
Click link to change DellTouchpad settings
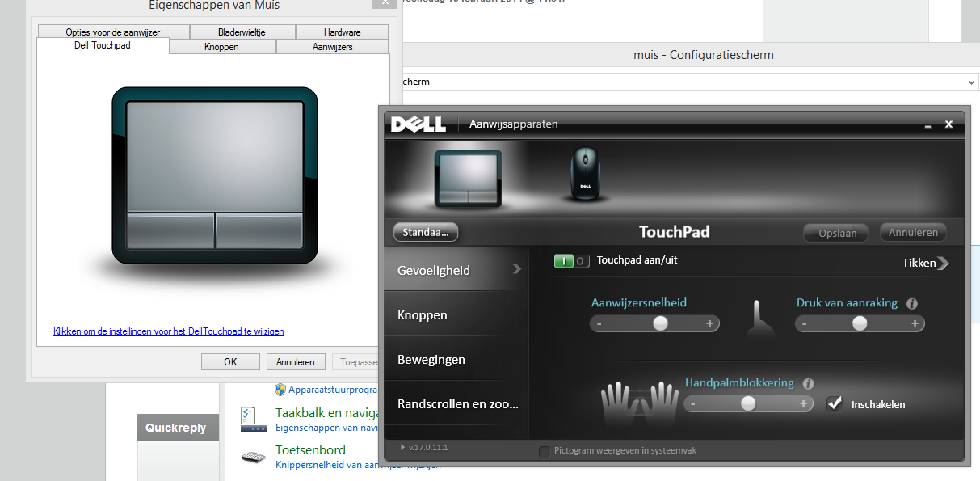pos(169,331)
